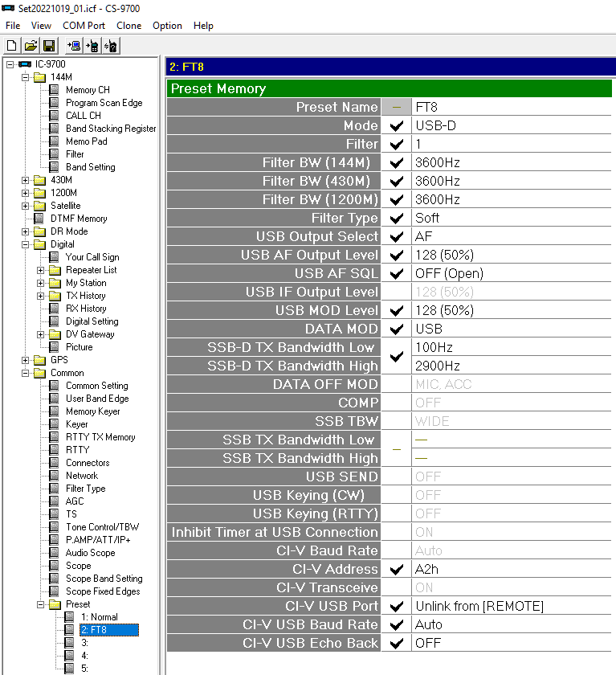The height and width of the screenshot is (675, 616).
Task: Open the View menu
Action: click(41, 26)
